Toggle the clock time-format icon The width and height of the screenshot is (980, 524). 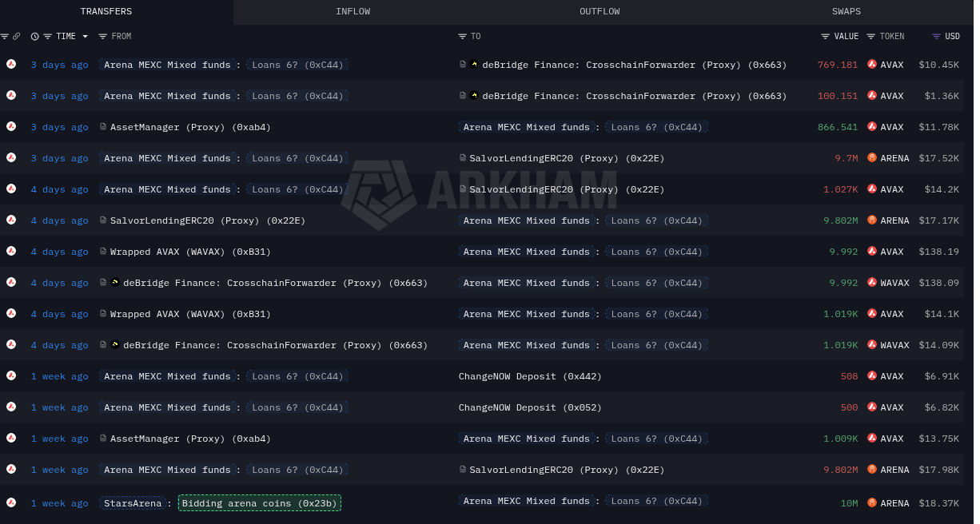coord(34,37)
